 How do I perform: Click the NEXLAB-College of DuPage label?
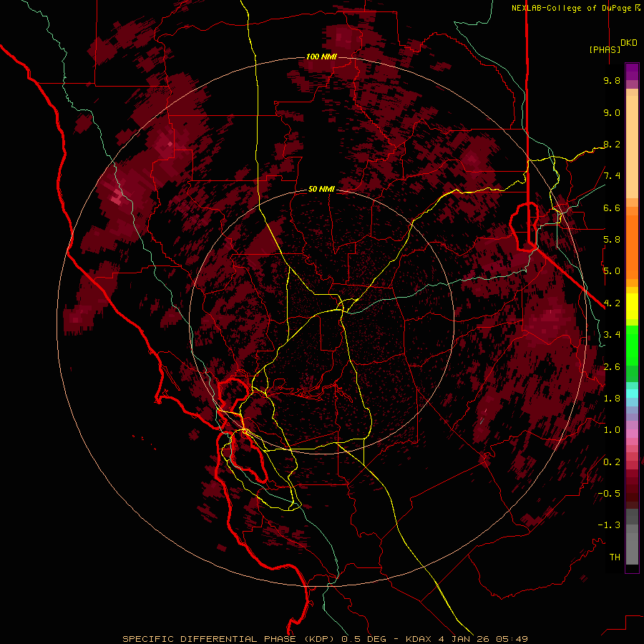point(574,8)
